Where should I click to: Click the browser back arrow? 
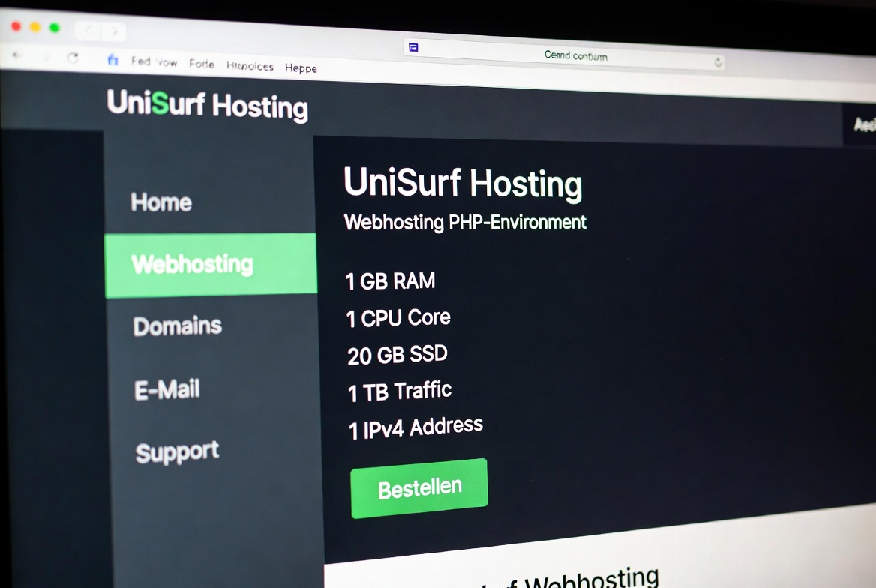(16, 55)
